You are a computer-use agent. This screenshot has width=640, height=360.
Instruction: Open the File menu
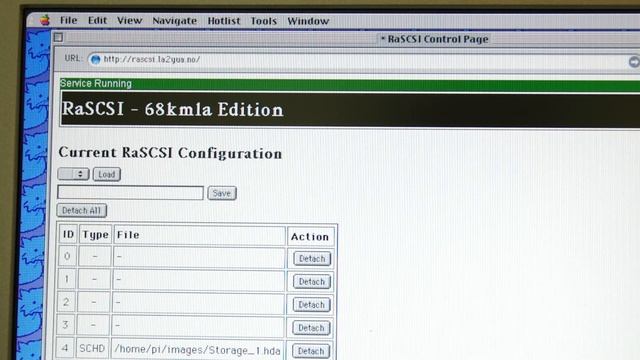(x=68, y=20)
